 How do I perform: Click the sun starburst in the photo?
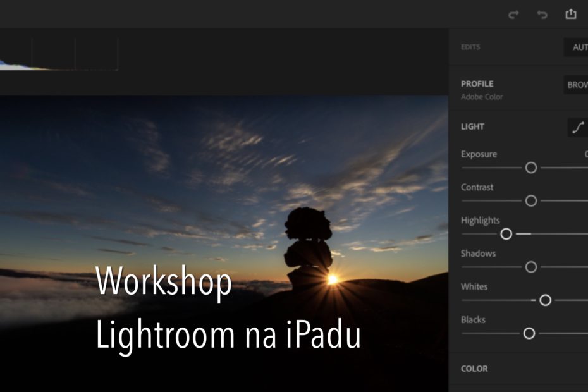[332, 279]
